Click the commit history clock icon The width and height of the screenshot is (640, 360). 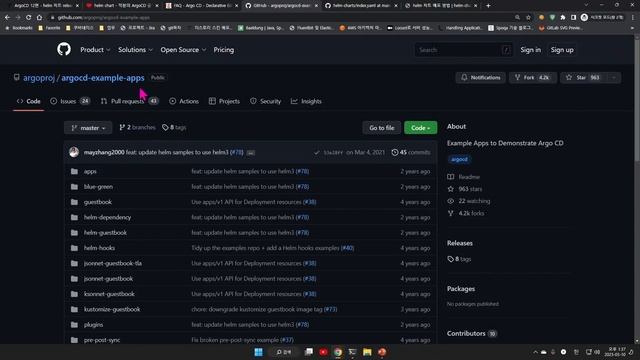coord(394,152)
